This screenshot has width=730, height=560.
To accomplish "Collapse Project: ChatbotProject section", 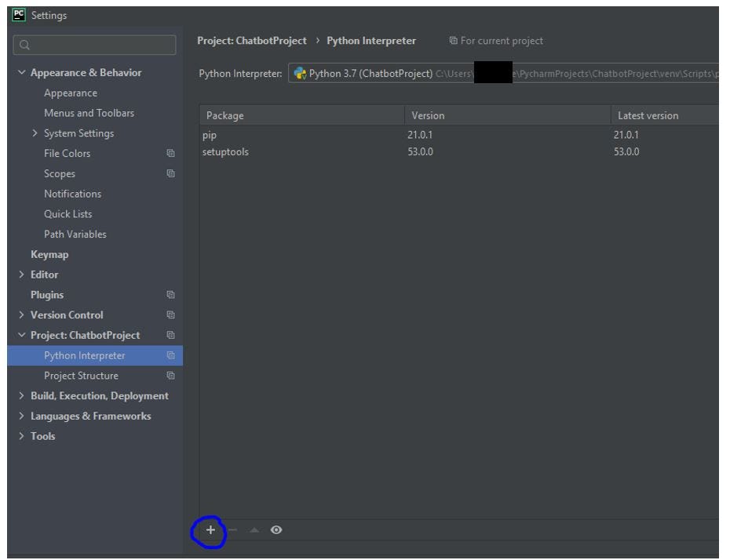I will point(21,335).
